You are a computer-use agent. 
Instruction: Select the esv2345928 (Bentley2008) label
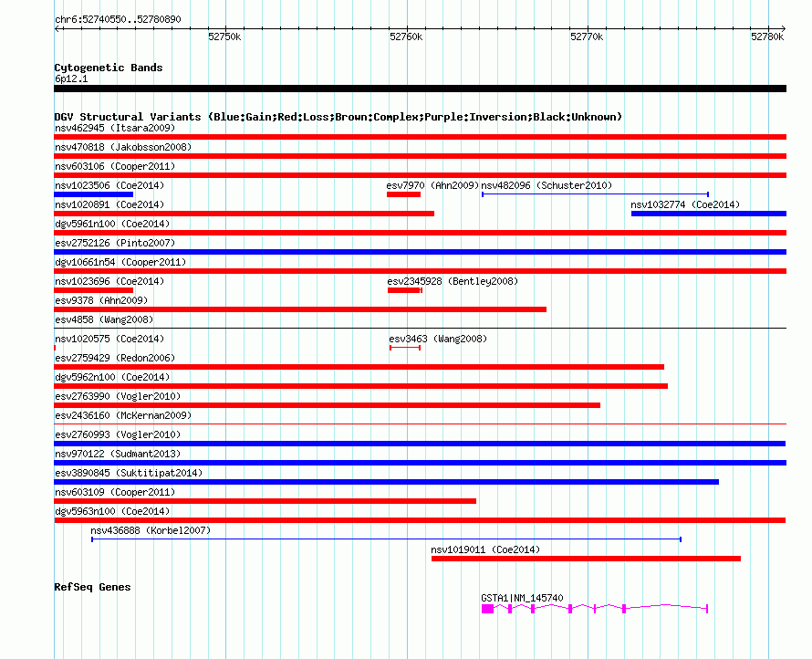coord(453,281)
